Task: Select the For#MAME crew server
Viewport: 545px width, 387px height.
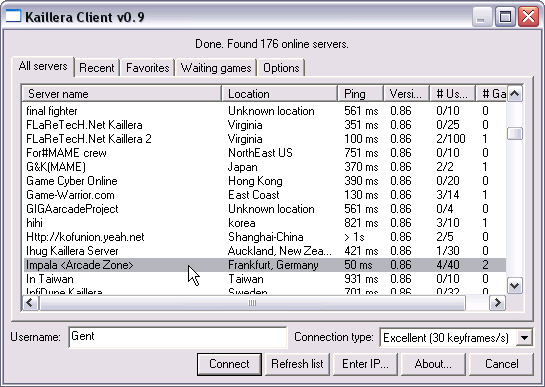Action: click(x=264, y=153)
